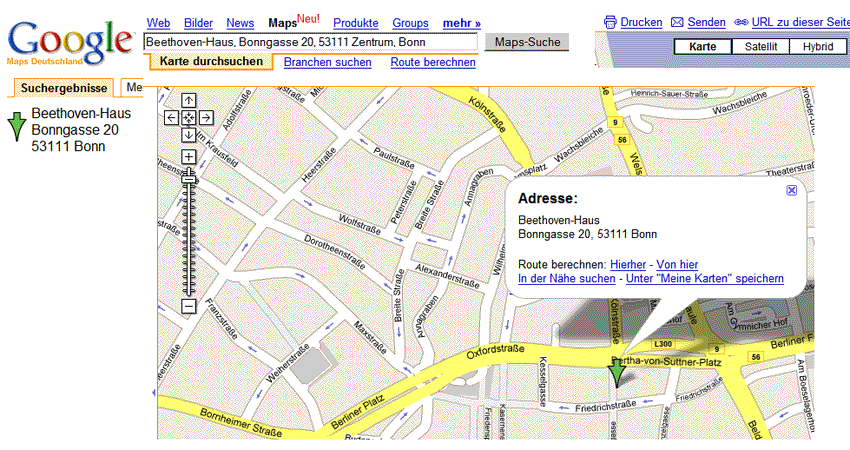
Task: Click the Senden link
Action: pyautogui.click(x=706, y=22)
